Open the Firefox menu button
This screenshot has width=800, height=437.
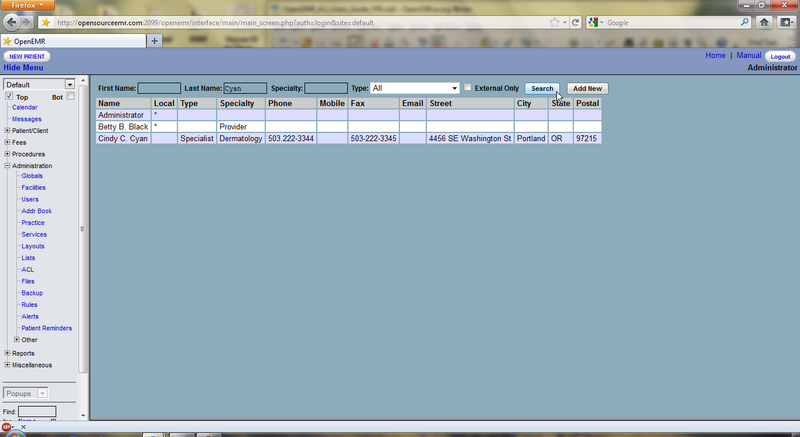[x=27, y=5]
